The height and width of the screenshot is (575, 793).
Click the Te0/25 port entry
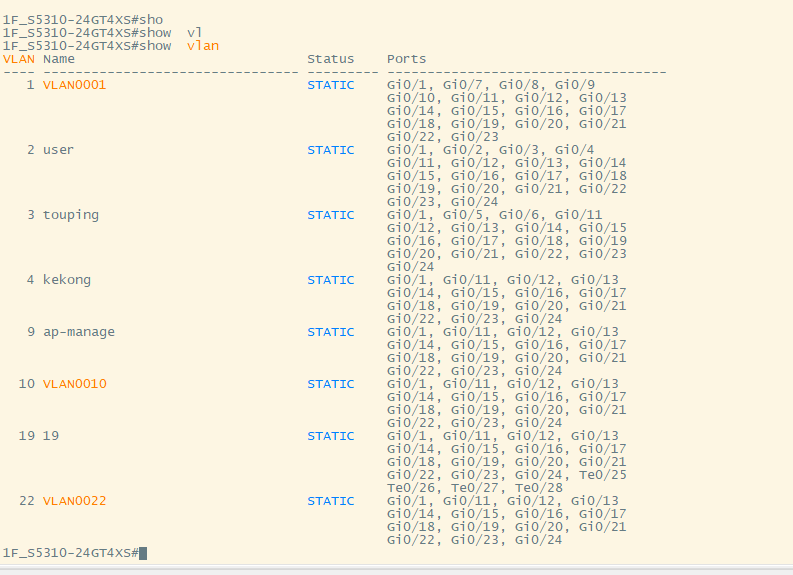point(603,475)
